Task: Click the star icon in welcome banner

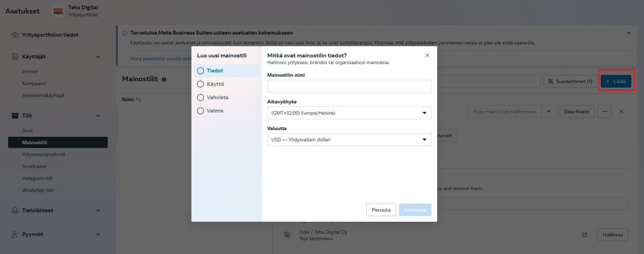Action: [125, 33]
